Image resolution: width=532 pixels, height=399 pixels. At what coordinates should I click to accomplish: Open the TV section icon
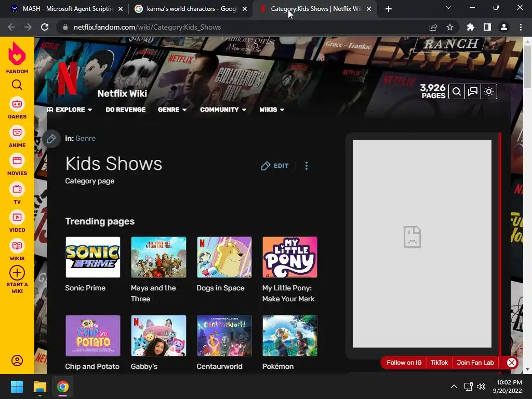pos(17,189)
